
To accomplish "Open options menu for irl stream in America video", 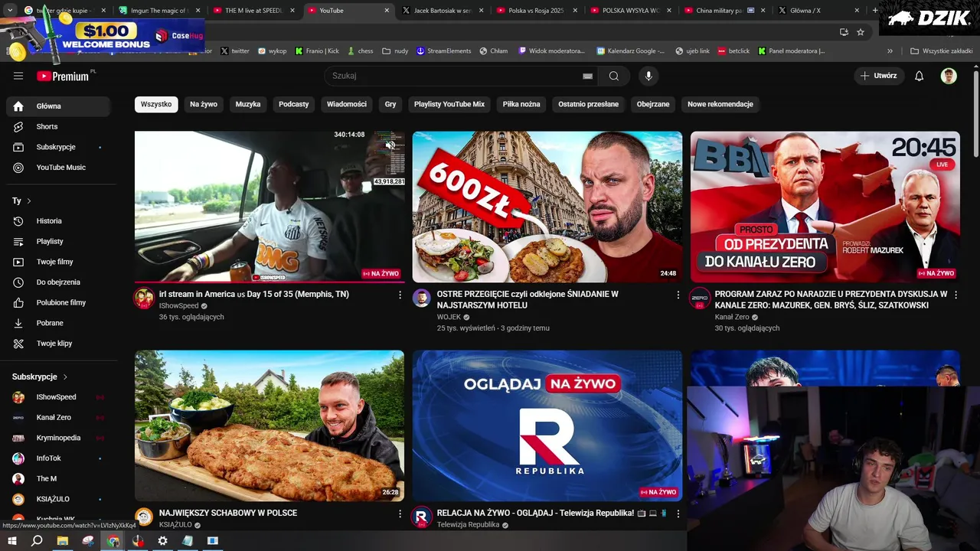I will point(400,295).
